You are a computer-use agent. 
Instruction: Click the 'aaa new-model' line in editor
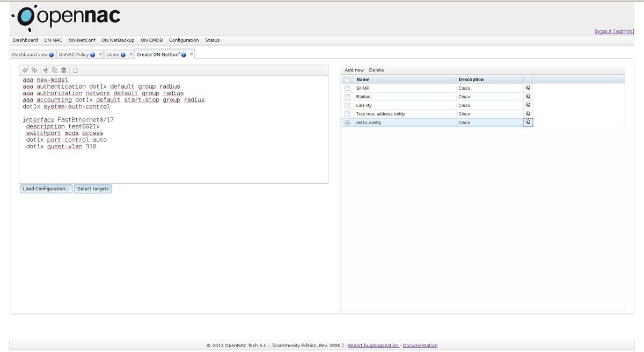click(x=45, y=80)
